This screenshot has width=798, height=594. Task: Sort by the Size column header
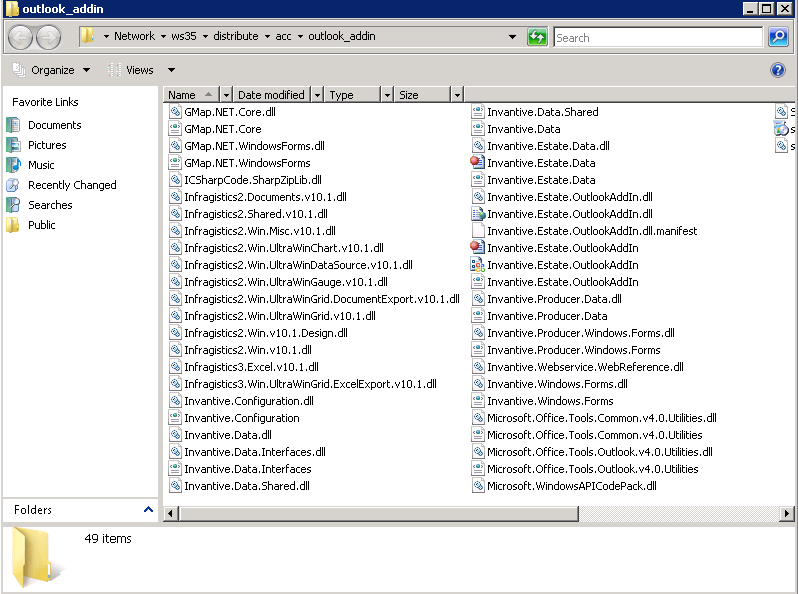422,95
